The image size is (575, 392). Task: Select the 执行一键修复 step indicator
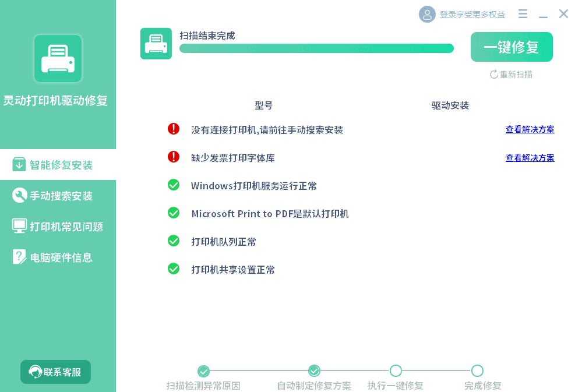(x=396, y=370)
